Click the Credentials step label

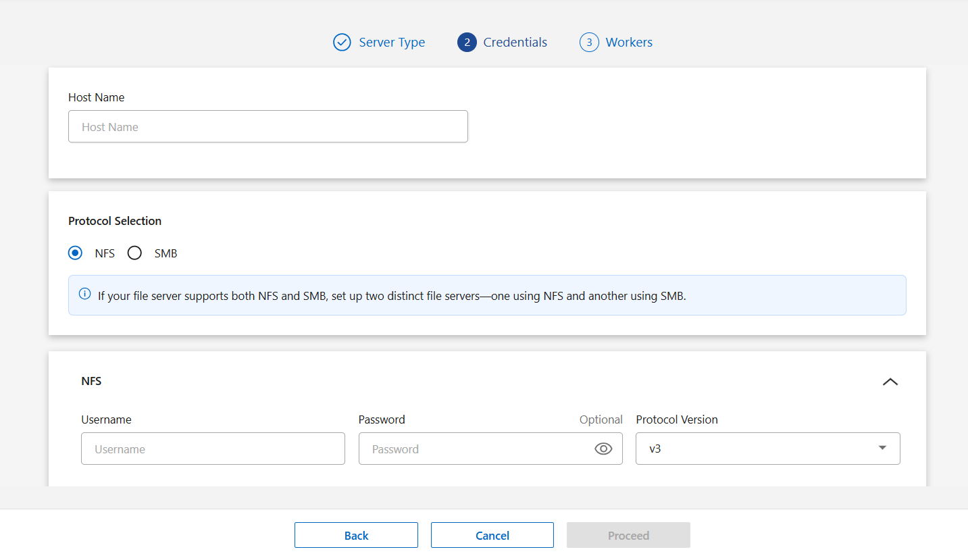click(515, 42)
